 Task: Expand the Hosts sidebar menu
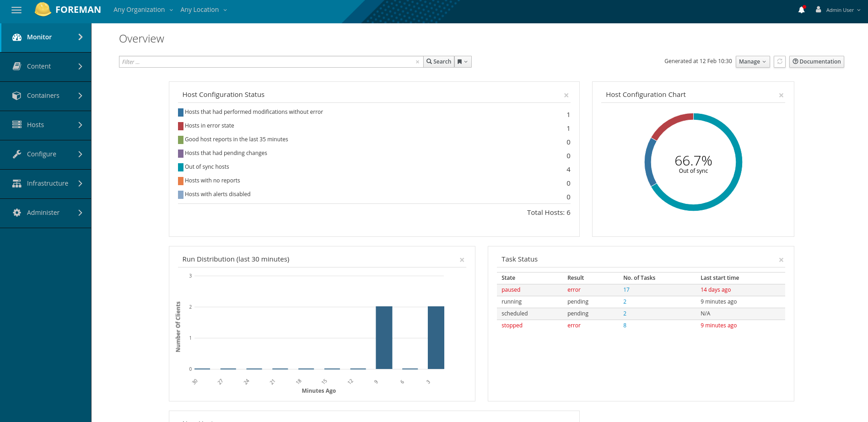[46, 125]
